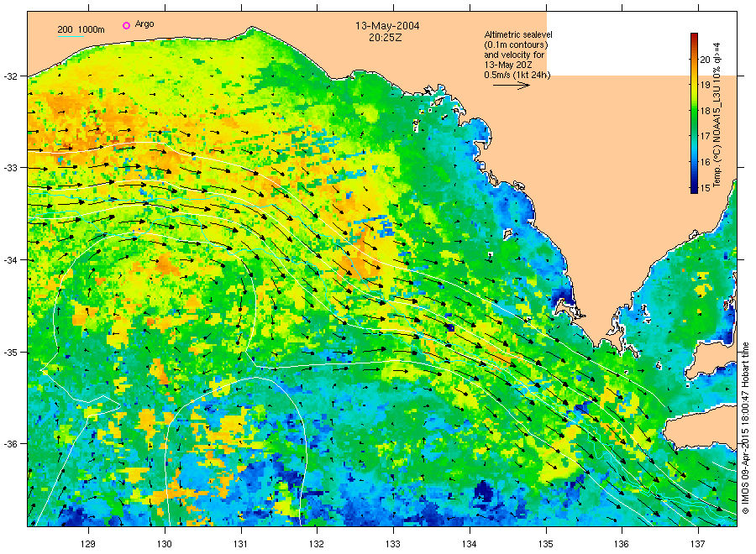The image size is (756, 554).
Task: Click the magenta Argo circle marker
Action: pyautogui.click(x=126, y=26)
